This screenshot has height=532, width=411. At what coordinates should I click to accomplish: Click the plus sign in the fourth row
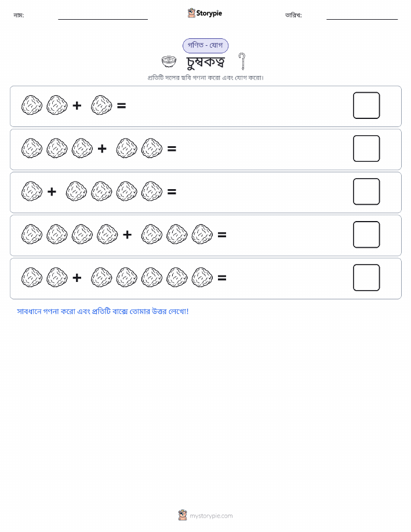[127, 234]
